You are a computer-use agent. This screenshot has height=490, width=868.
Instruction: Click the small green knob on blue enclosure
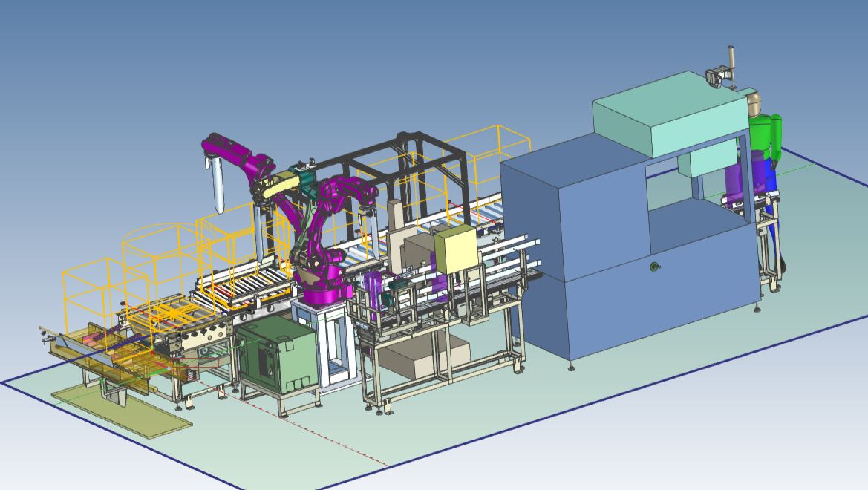tap(656, 268)
